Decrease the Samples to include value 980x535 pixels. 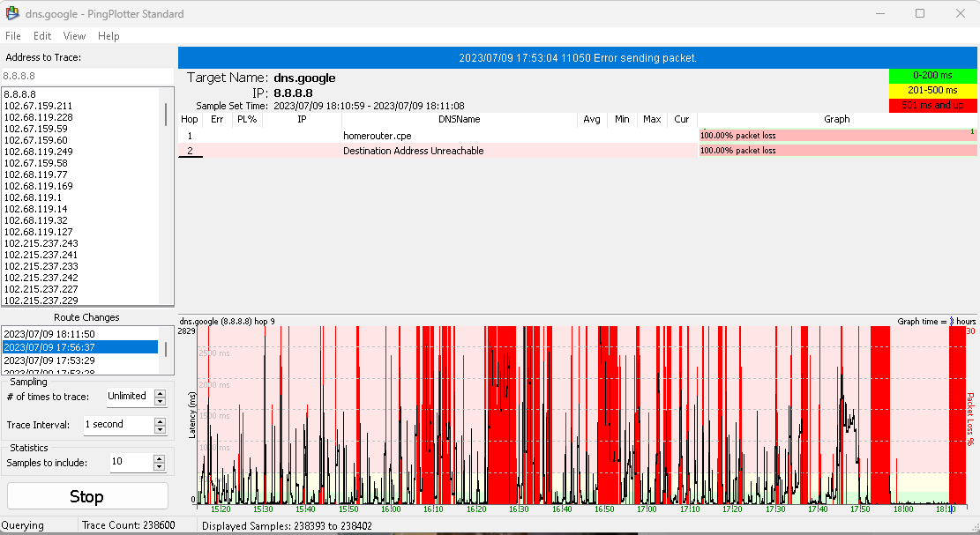(x=160, y=467)
